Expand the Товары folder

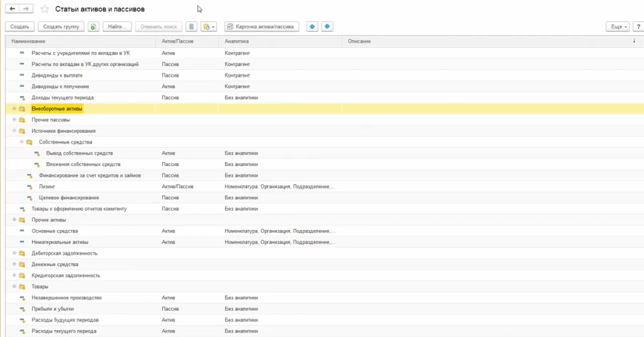(x=15, y=286)
